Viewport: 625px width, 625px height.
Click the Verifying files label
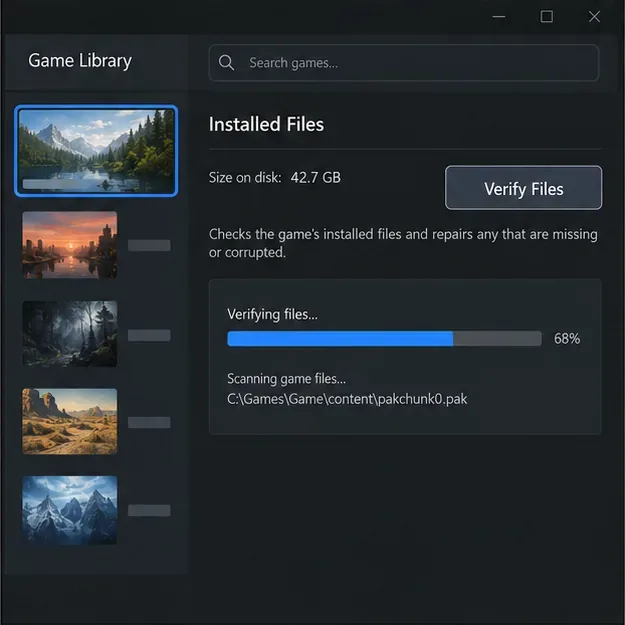(272, 314)
